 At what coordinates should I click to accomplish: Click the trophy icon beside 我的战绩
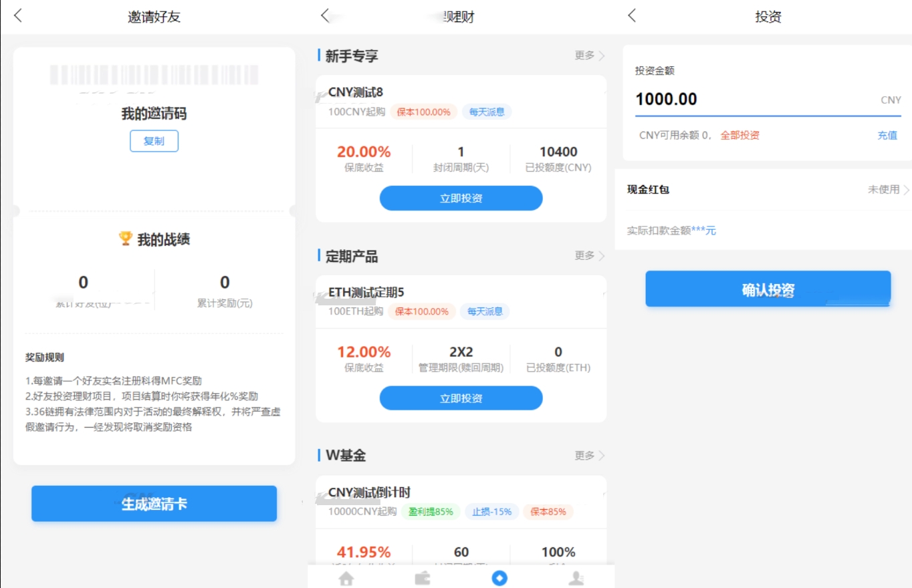(x=126, y=239)
